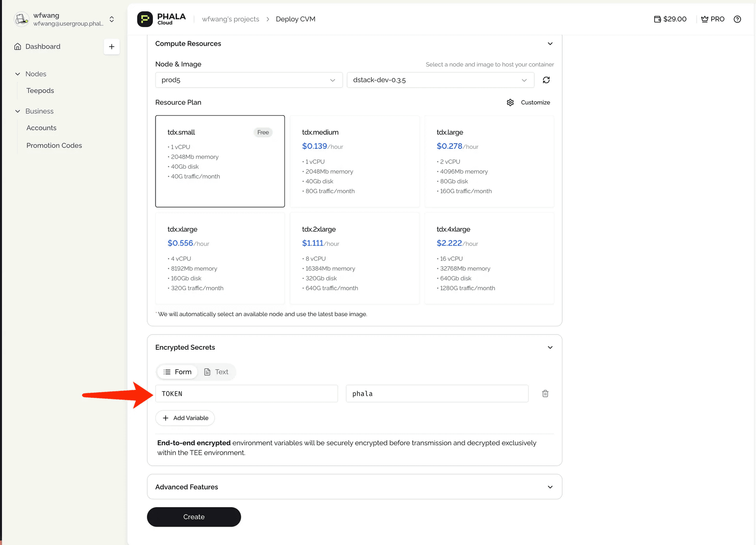The height and width of the screenshot is (545, 756).
Task: Click the phala secret value field
Action: point(437,394)
